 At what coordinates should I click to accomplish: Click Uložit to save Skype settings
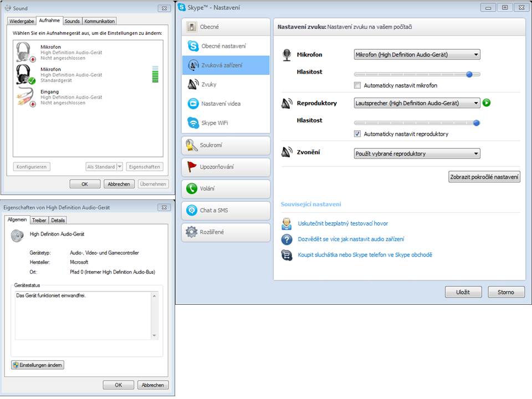click(x=463, y=292)
